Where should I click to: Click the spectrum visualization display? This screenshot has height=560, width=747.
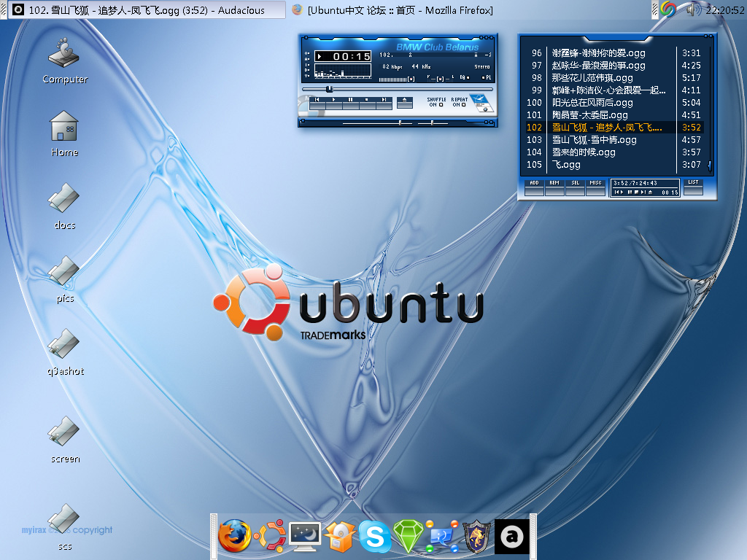tap(343, 71)
